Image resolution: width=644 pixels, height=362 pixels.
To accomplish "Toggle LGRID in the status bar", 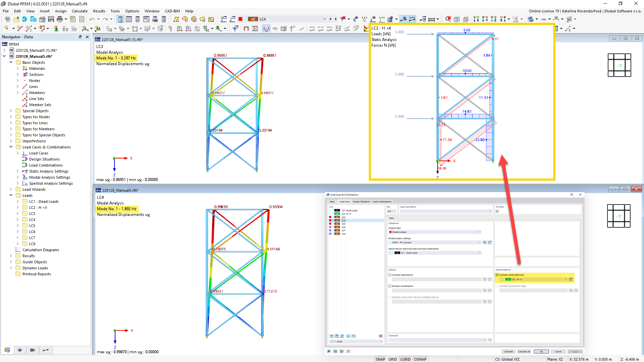I will (x=405, y=359).
